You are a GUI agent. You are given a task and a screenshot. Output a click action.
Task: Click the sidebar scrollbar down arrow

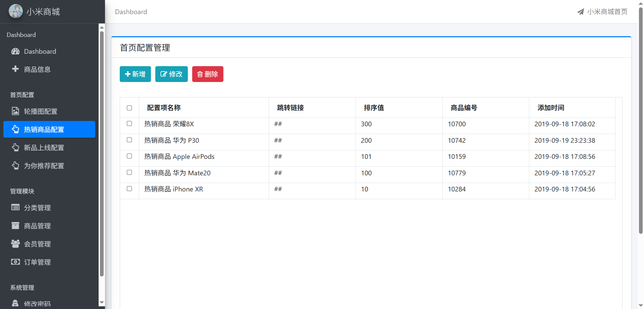coord(102,303)
